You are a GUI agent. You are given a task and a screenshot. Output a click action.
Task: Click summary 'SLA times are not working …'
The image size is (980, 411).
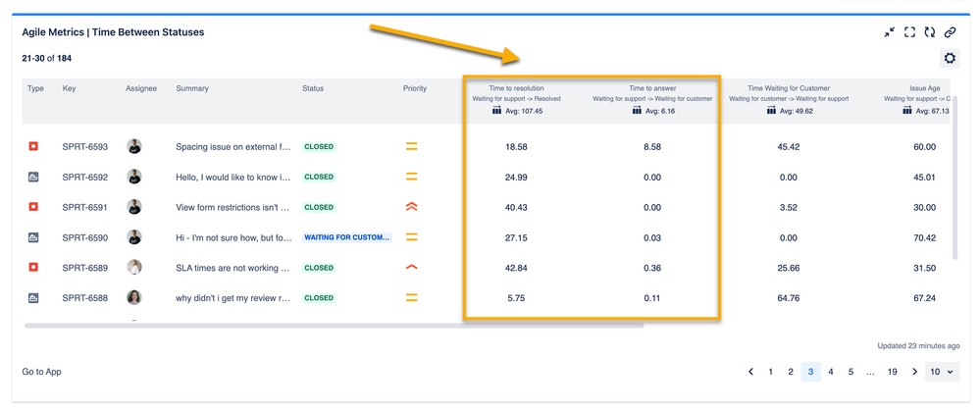click(x=233, y=268)
